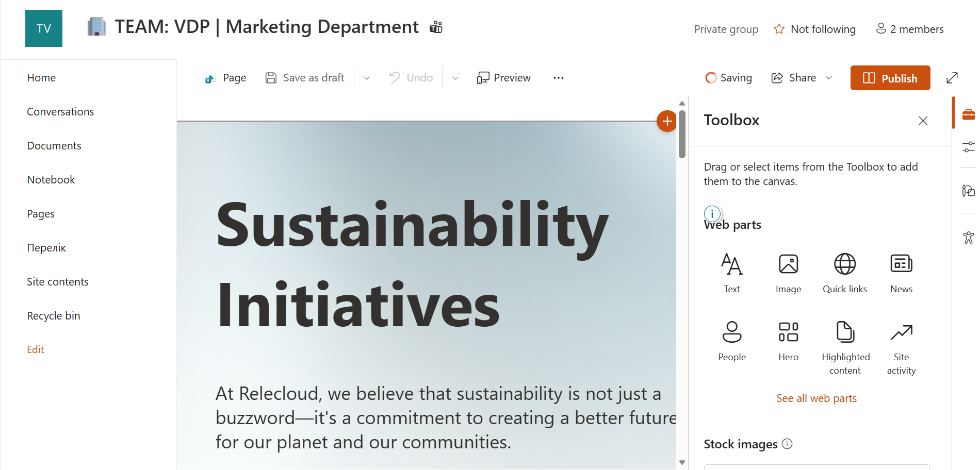Click the Publish button
Image resolution: width=980 pixels, height=470 pixels.
pos(890,78)
